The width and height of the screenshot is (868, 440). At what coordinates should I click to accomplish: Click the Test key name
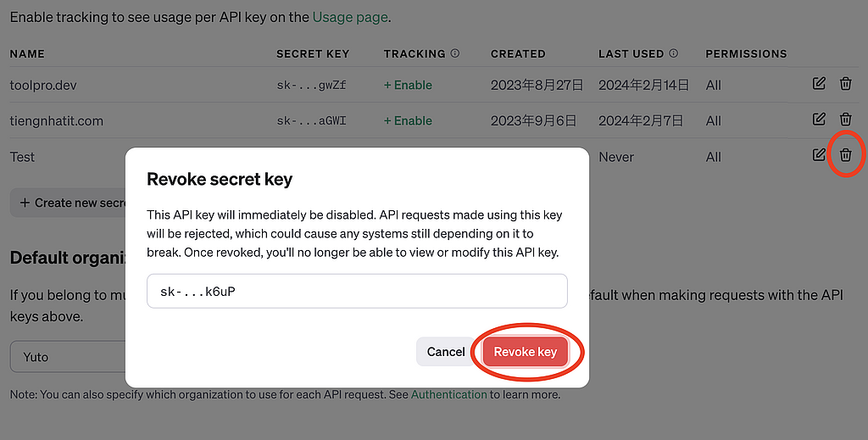[x=23, y=157]
